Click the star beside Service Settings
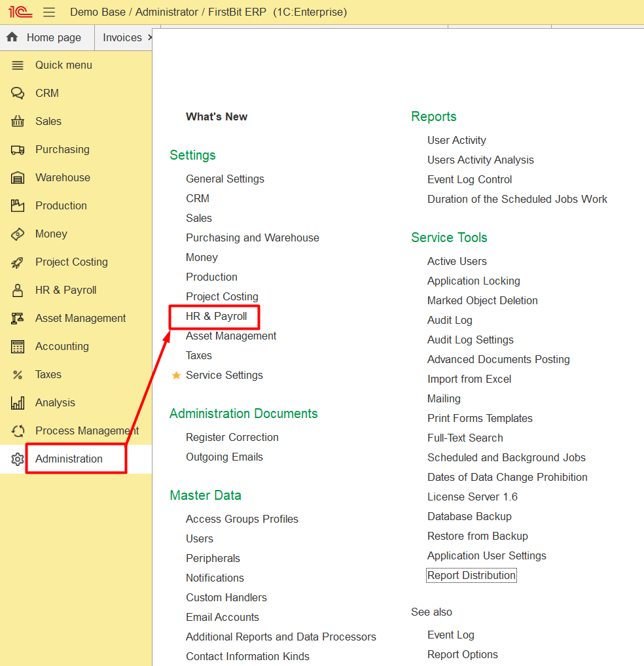The width and height of the screenshot is (644, 666). coord(176,375)
